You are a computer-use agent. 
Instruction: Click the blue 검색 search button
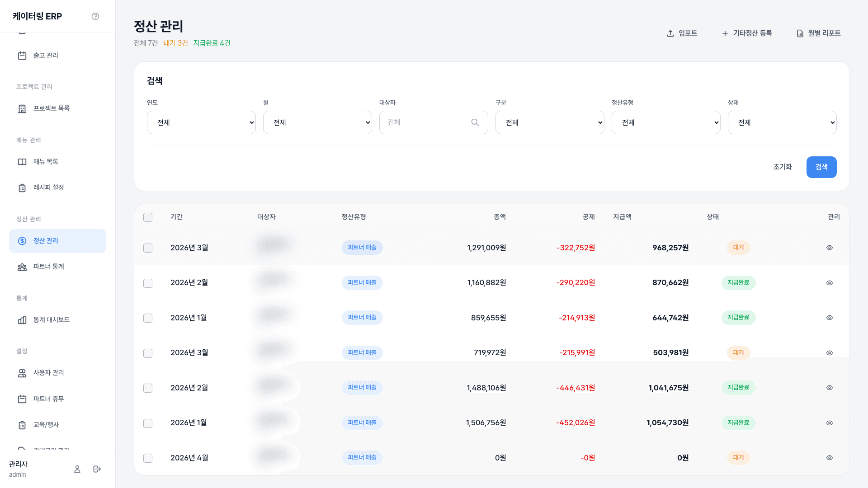pyautogui.click(x=821, y=167)
